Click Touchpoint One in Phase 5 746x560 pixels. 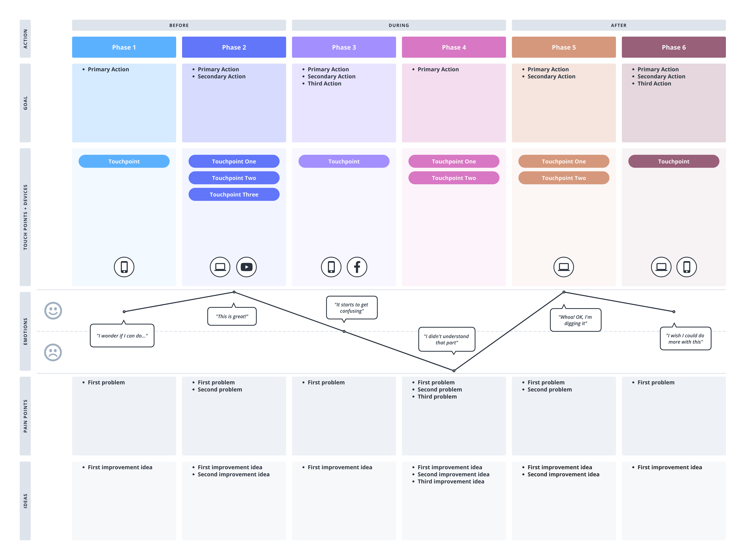564,161
